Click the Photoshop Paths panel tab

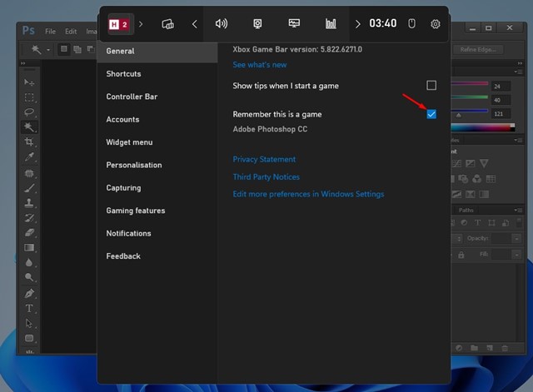pyautogui.click(x=466, y=210)
